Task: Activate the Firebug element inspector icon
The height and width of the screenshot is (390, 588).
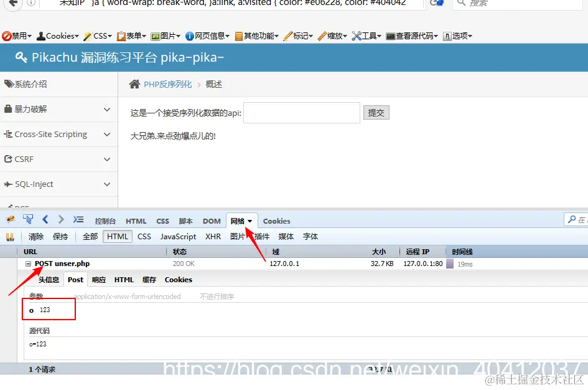Action: tap(28, 219)
